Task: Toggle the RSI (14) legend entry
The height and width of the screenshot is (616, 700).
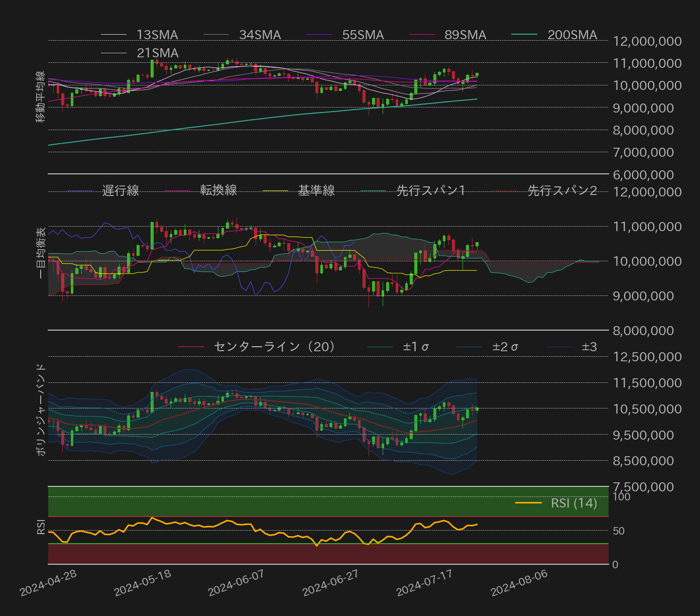Action: pyautogui.click(x=572, y=502)
